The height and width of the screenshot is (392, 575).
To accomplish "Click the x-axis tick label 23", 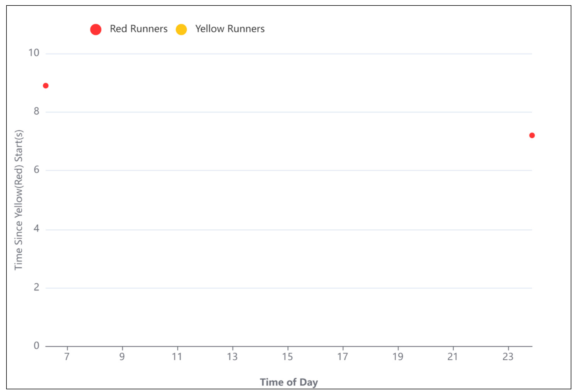I will 508,357.
